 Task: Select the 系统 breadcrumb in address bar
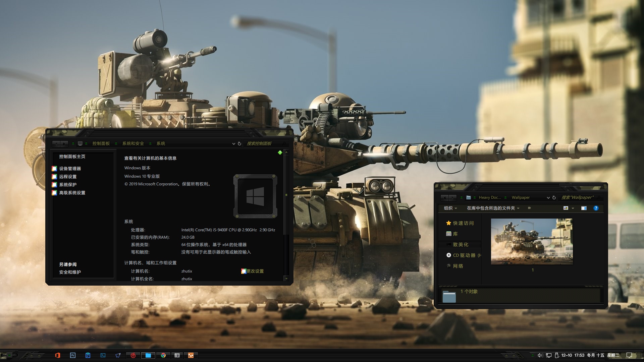tap(161, 143)
